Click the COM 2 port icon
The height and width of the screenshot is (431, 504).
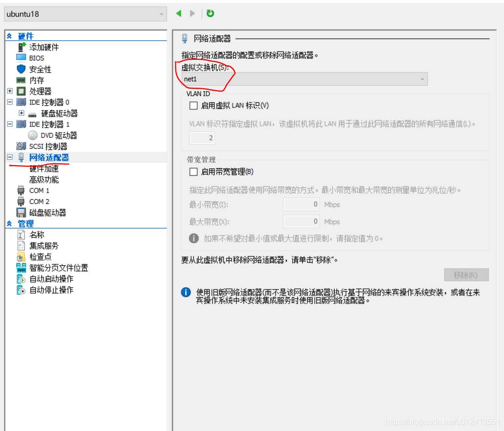pos(21,202)
